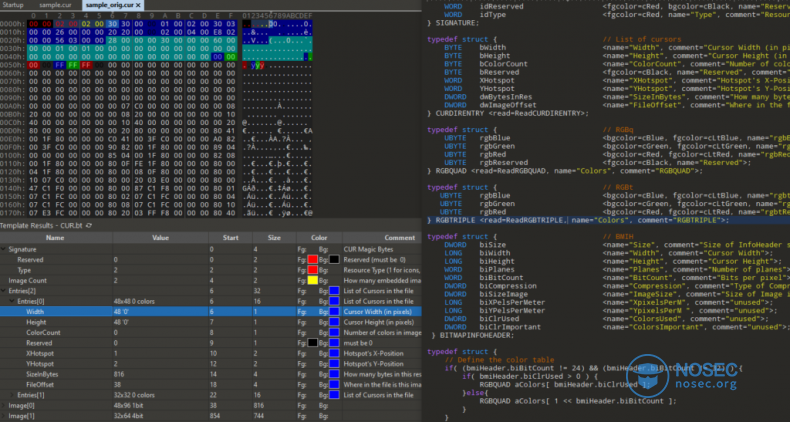Sort by the Start column header
Viewport: 790px width, 422px height.
click(230, 238)
